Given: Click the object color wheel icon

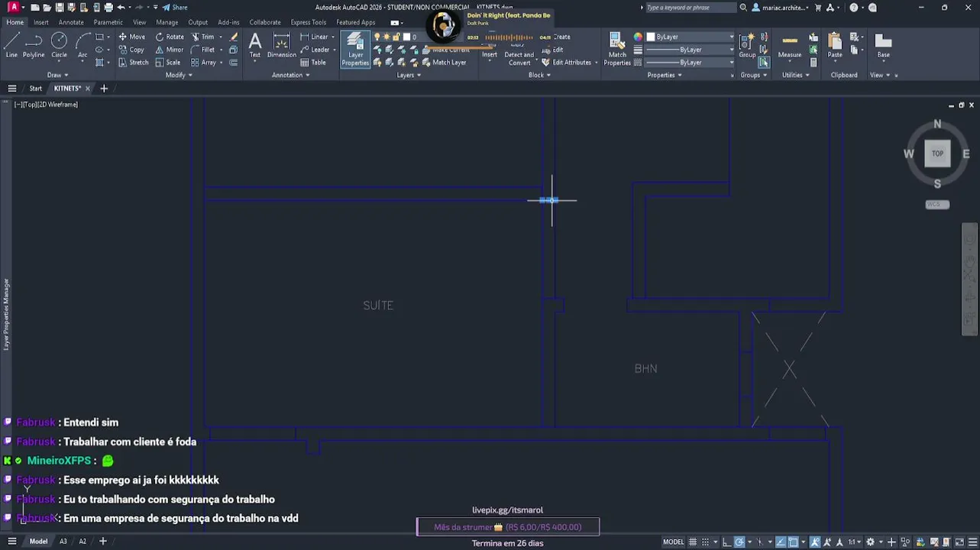Looking at the screenshot, I should 638,37.
